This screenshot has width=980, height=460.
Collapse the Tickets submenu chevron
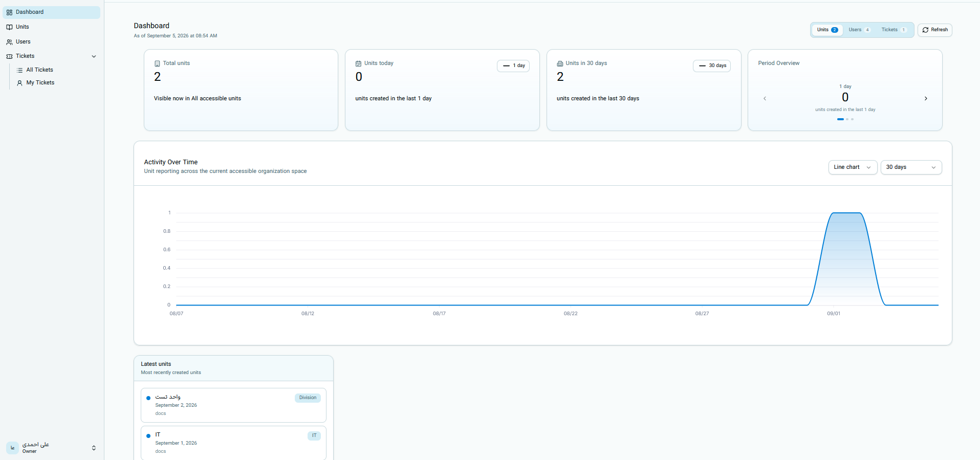coord(94,56)
